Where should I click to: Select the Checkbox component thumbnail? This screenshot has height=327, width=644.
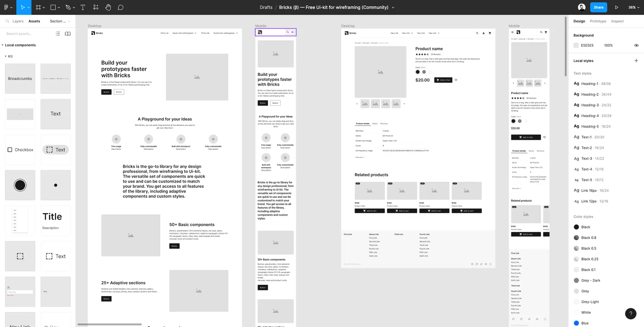tap(20, 150)
